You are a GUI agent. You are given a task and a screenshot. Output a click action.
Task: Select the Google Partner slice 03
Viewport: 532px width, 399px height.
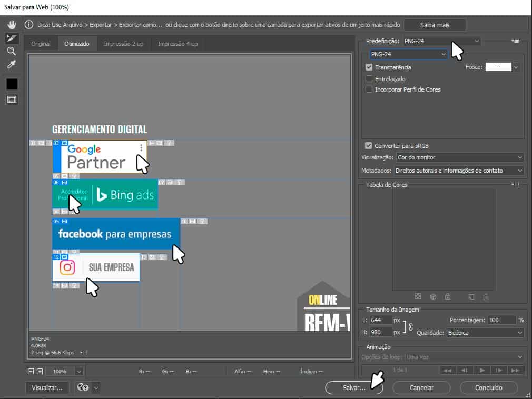click(x=100, y=157)
